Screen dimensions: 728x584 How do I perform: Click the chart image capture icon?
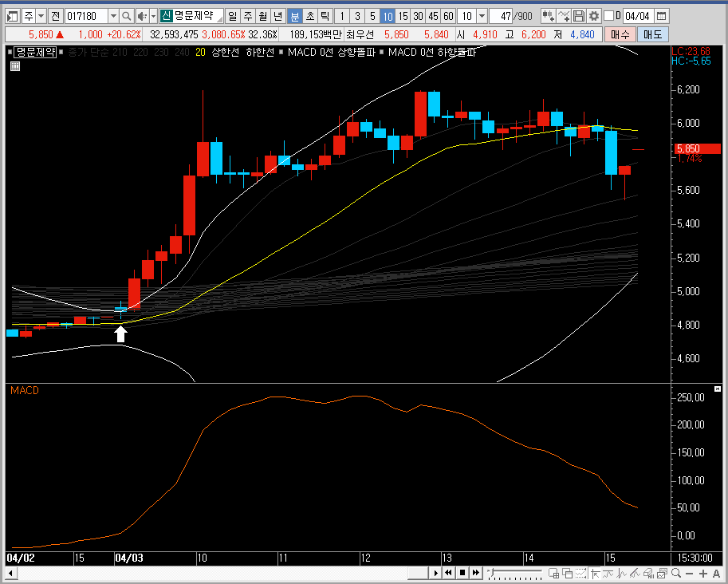click(662, 573)
